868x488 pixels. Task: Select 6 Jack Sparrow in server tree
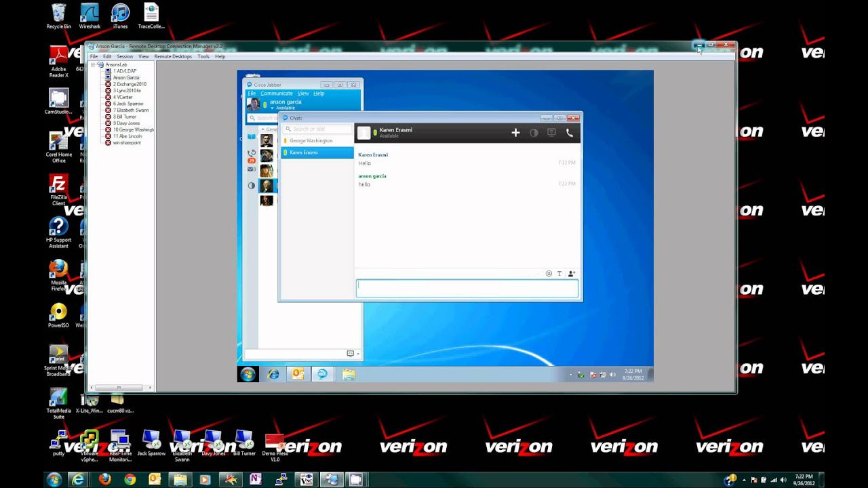[127, 104]
